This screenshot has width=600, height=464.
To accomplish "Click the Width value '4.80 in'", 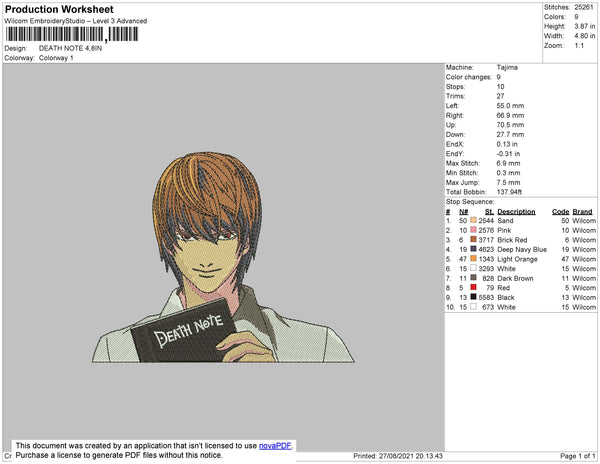I will 585,36.
